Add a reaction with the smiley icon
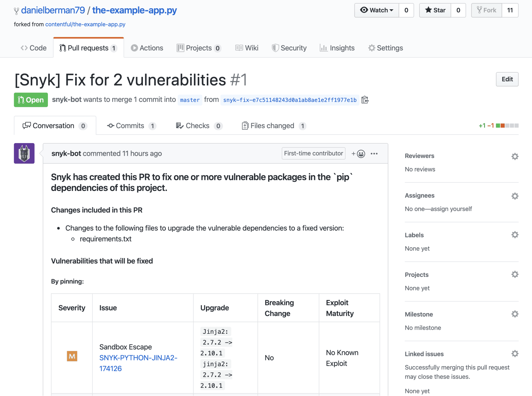The image size is (532, 396). 358,154
